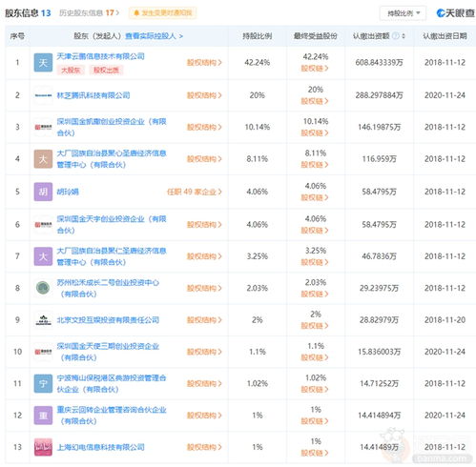Open 股权链 under 8.11% in row 4
This screenshot has height=467, width=476.
pyautogui.click(x=315, y=165)
